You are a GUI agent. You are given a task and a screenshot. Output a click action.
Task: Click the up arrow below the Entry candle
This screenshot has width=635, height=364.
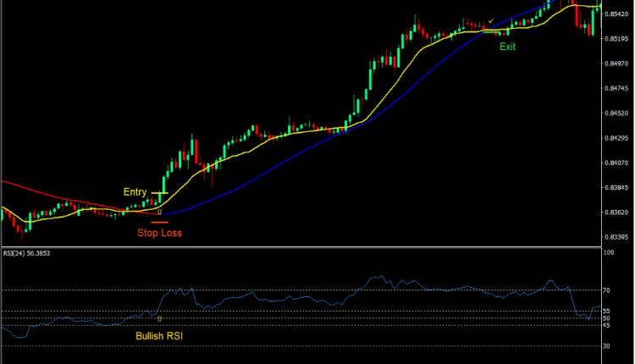point(159,212)
